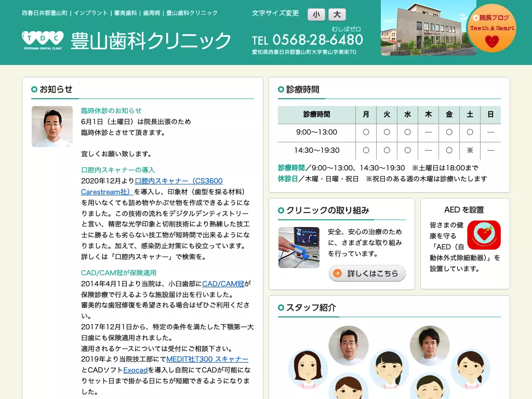Click the 文字サイズ変更 label
532x399 pixels.
point(275,13)
